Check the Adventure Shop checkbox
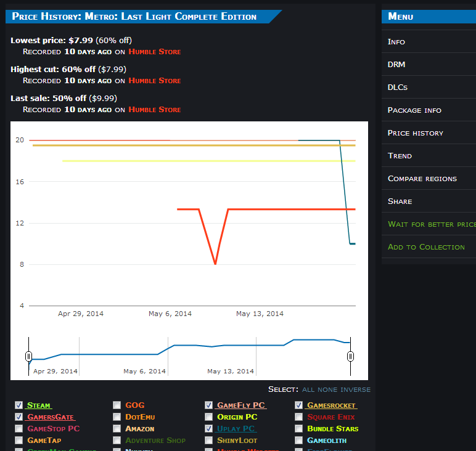This screenshot has width=476, height=451. tap(117, 441)
